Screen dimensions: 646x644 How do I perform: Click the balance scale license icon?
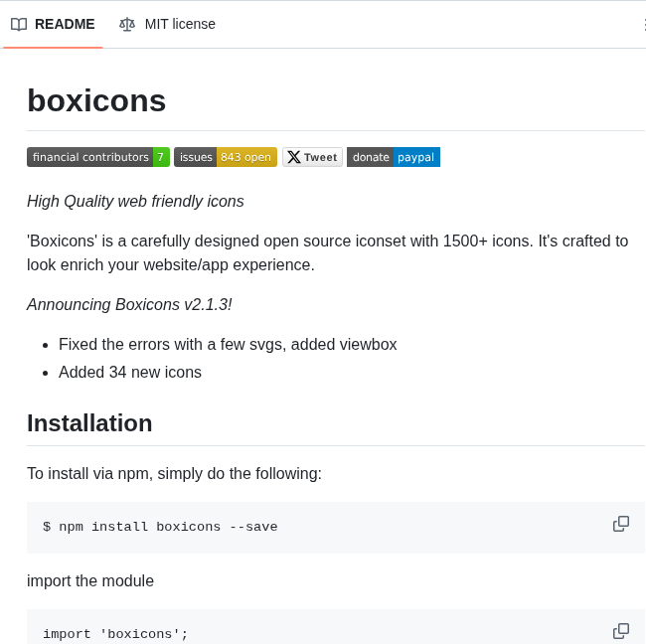[x=127, y=24]
